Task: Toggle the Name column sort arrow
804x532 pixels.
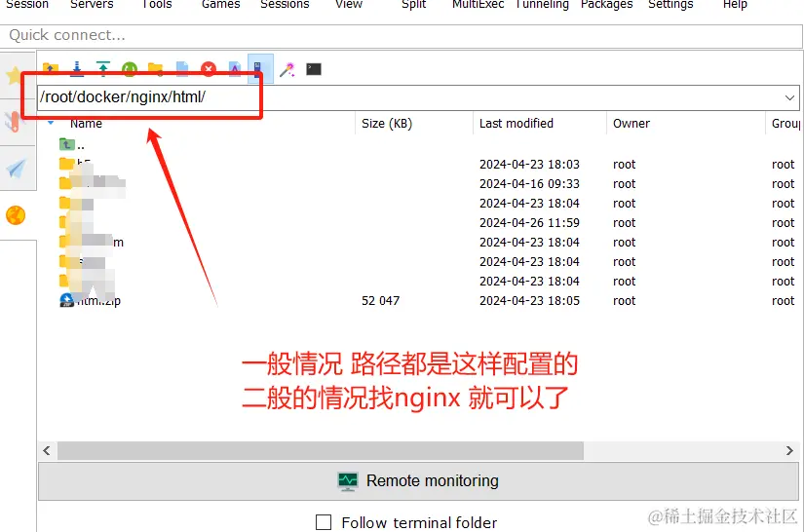Action: tap(51, 123)
